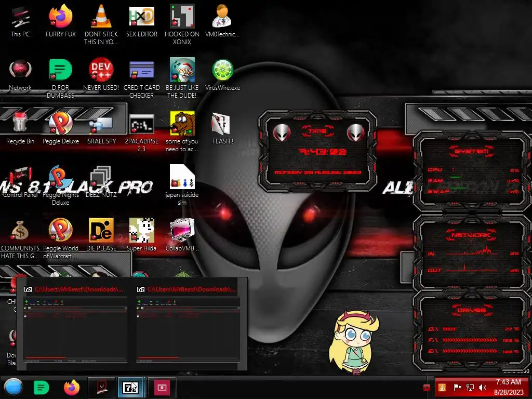Click the 7:43 AM taskbar clock

click(x=509, y=387)
